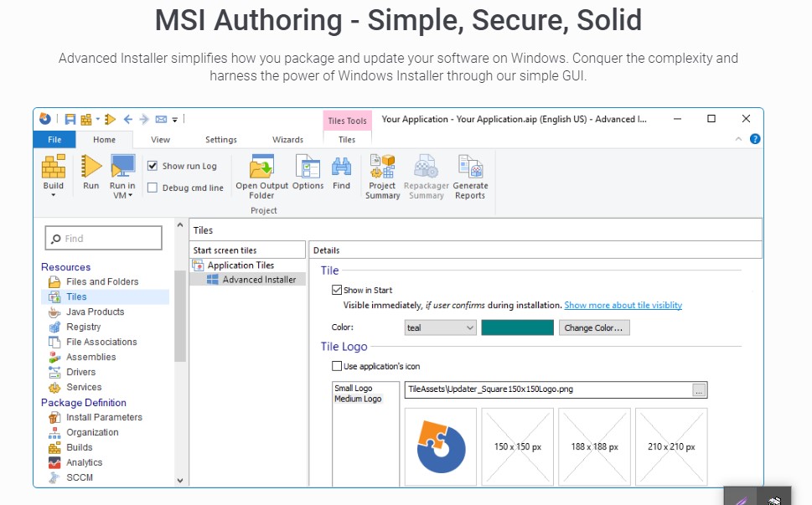Open the Show more about tile visibility link

pyautogui.click(x=623, y=306)
